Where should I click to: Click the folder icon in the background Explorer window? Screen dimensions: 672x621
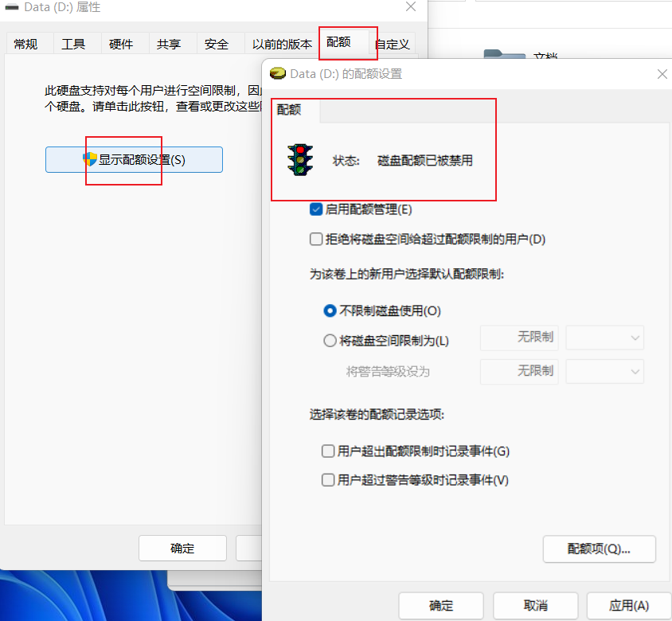point(505,54)
